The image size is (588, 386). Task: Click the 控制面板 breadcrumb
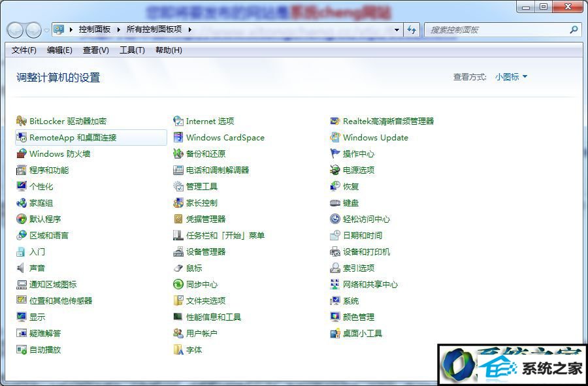[x=95, y=29]
